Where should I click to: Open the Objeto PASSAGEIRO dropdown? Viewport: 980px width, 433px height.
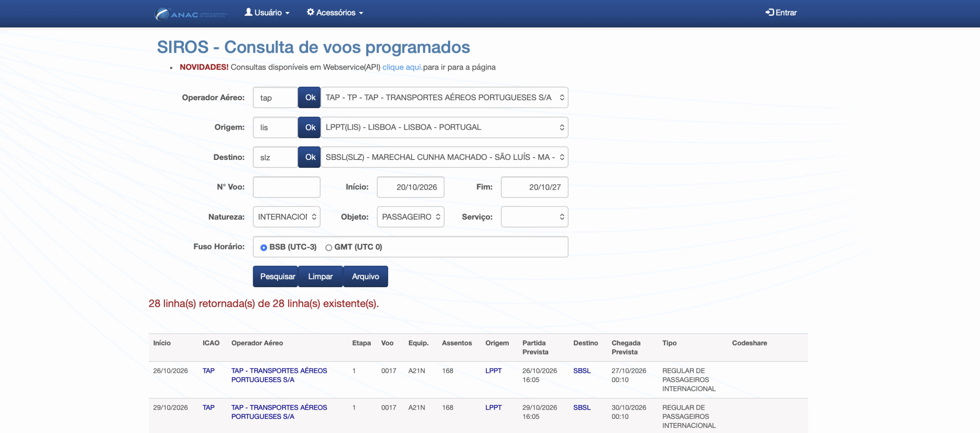[411, 217]
